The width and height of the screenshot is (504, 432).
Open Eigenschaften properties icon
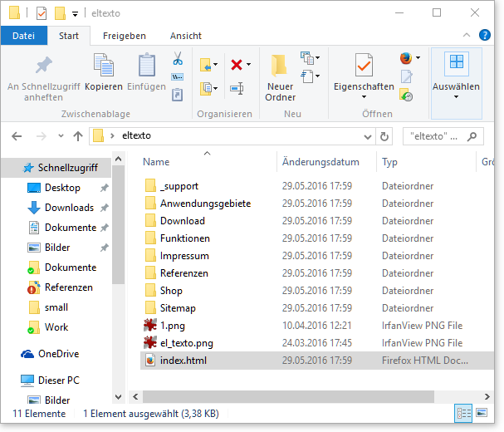click(x=364, y=65)
